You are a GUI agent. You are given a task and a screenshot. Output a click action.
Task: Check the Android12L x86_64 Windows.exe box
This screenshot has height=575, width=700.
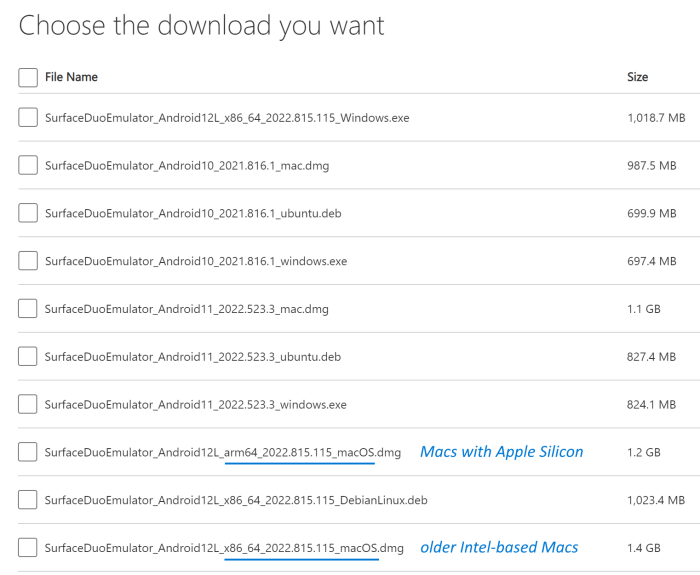28,117
